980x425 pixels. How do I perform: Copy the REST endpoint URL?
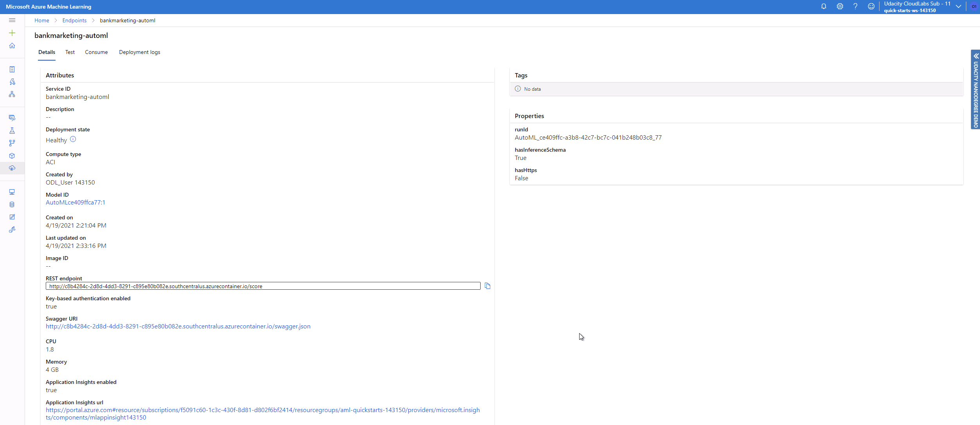point(487,286)
